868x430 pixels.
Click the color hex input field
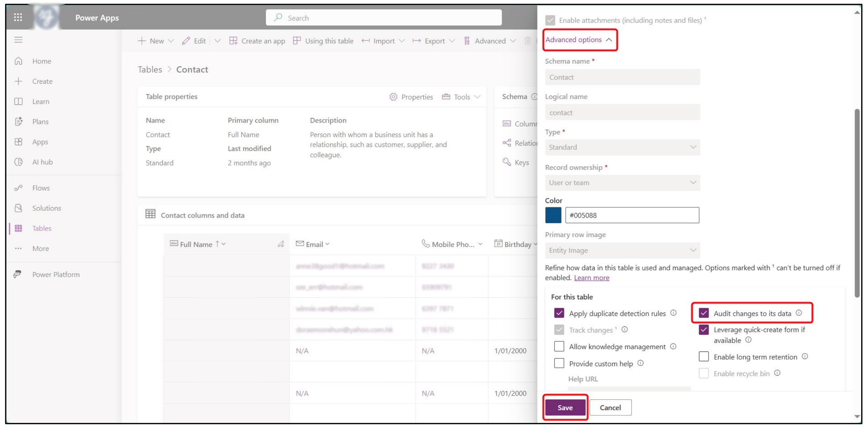[632, 215]
